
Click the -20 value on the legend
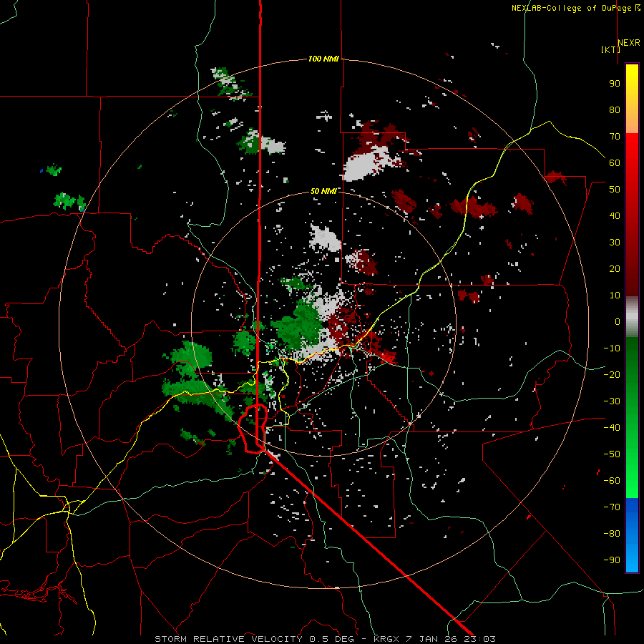(x=612, y=374)
